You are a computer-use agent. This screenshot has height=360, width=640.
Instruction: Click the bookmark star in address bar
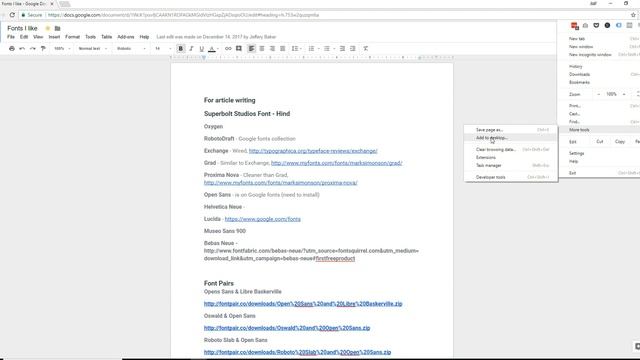point(633,15)
